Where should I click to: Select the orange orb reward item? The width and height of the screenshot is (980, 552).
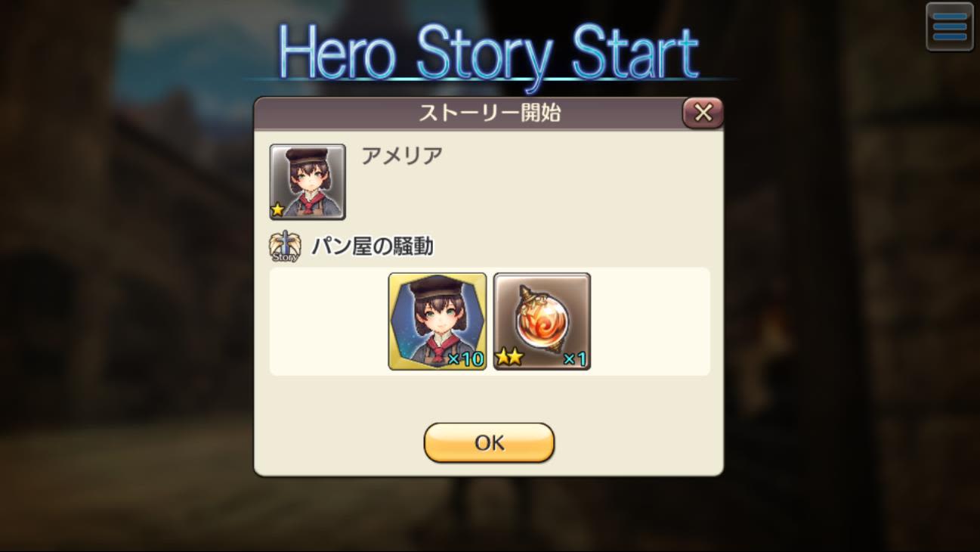click(542, 321)
